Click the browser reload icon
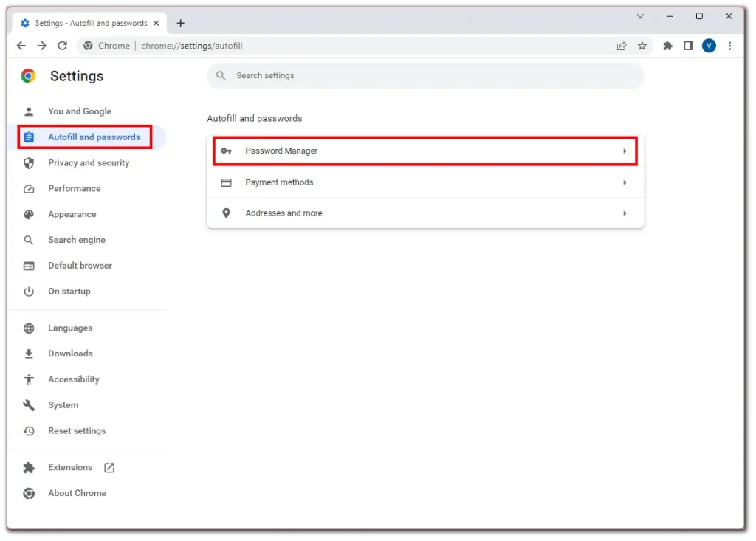This screenshot has height=541, width=756. (x=63, y=46)
